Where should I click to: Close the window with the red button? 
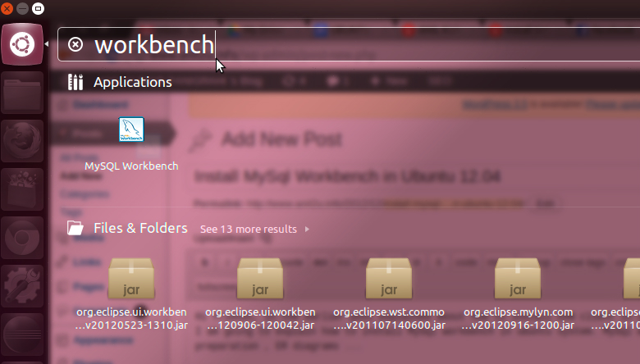point(7,8)
